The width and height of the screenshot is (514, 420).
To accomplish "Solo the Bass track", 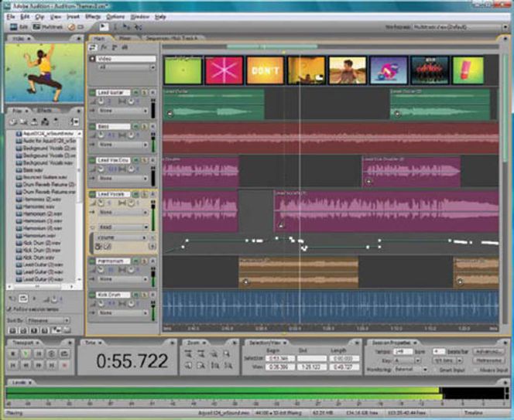I will (x=144, y=126).
